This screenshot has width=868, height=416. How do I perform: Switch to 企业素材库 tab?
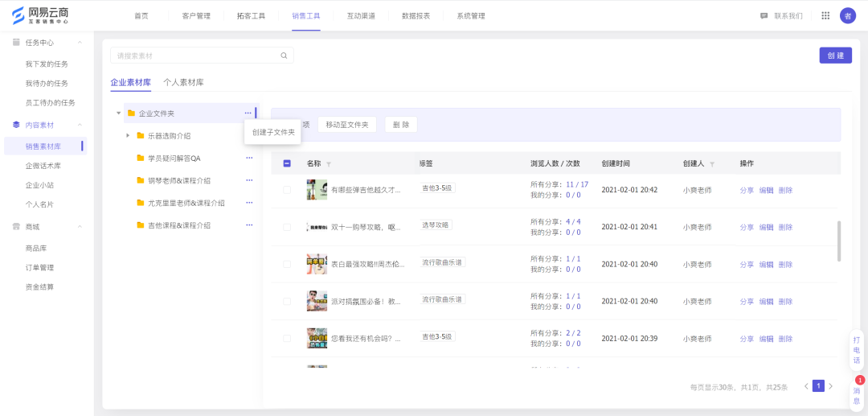(131, 83)
